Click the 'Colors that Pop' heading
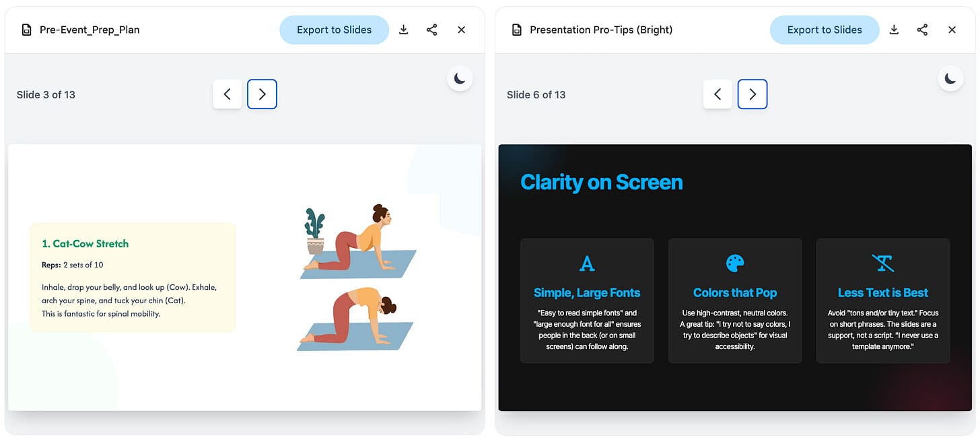This screenshot has height=442, width=980. tap(735, 292)
